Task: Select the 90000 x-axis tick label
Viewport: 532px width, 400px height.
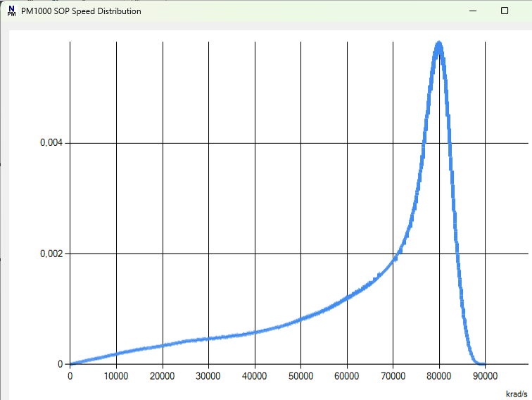Action: pos(485,377)
